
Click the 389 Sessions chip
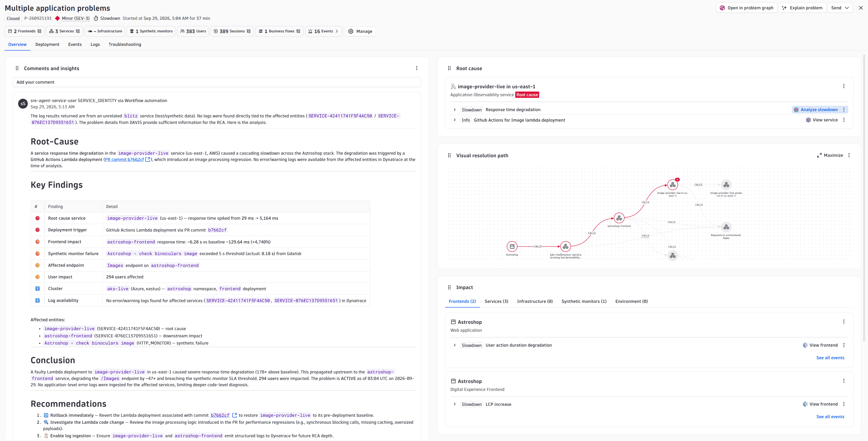pos(232,31)
